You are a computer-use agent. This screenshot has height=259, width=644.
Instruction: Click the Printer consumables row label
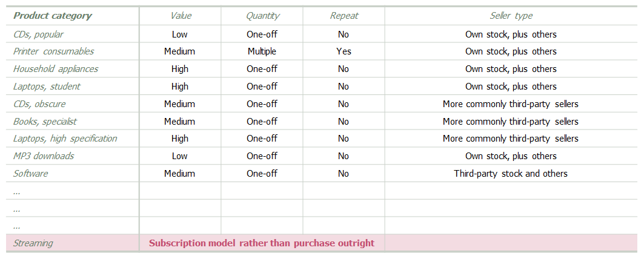(x=53, y=51)
